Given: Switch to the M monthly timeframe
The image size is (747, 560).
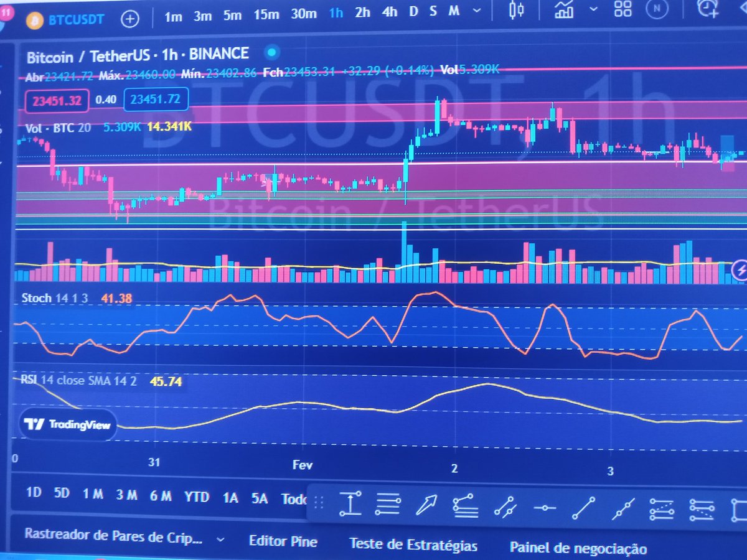Looking at the screenshot, I should point(454,11).
